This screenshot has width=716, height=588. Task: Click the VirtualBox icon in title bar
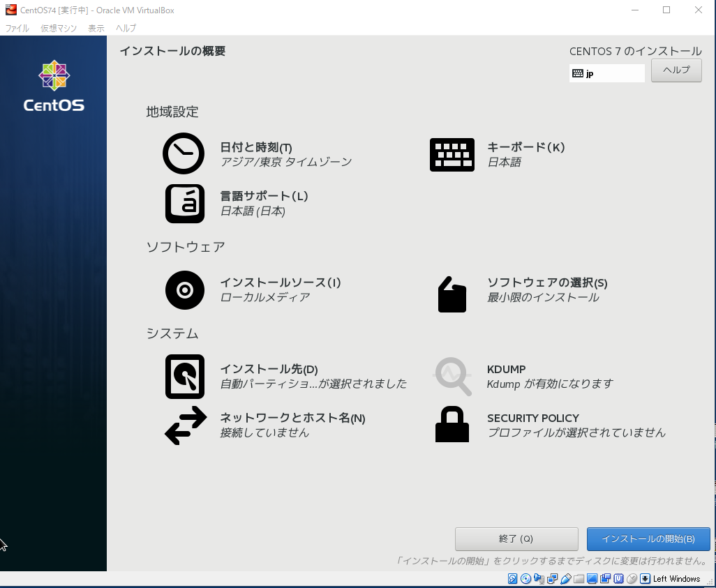[10, 10]
